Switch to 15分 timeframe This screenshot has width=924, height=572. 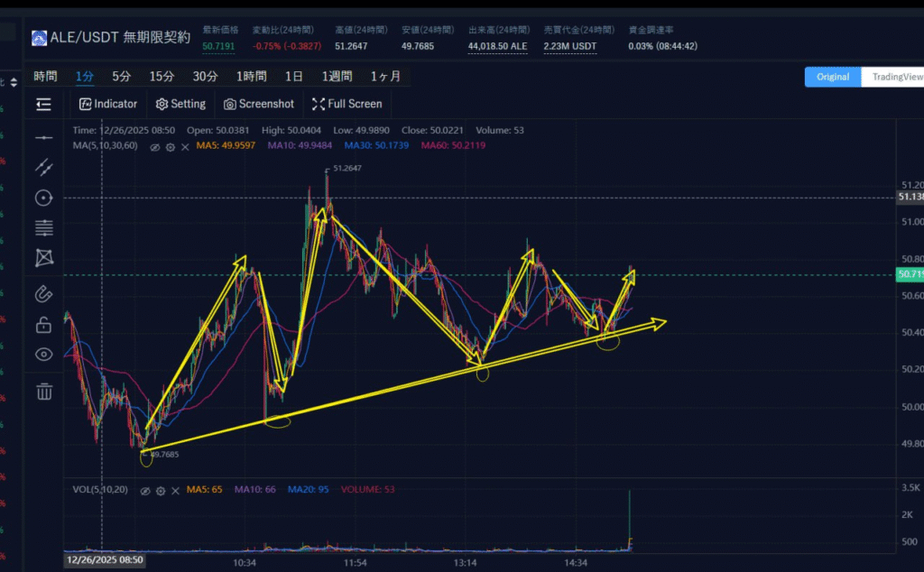pyautogui.click(x=162, y=77)
